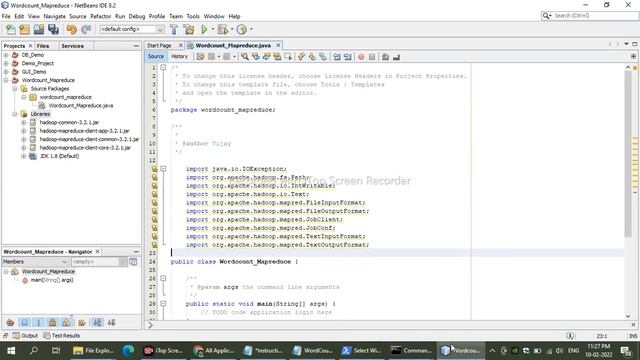Switch to the Start Page tab
Screen dimensions: 640x360
(x=159, y=45)
